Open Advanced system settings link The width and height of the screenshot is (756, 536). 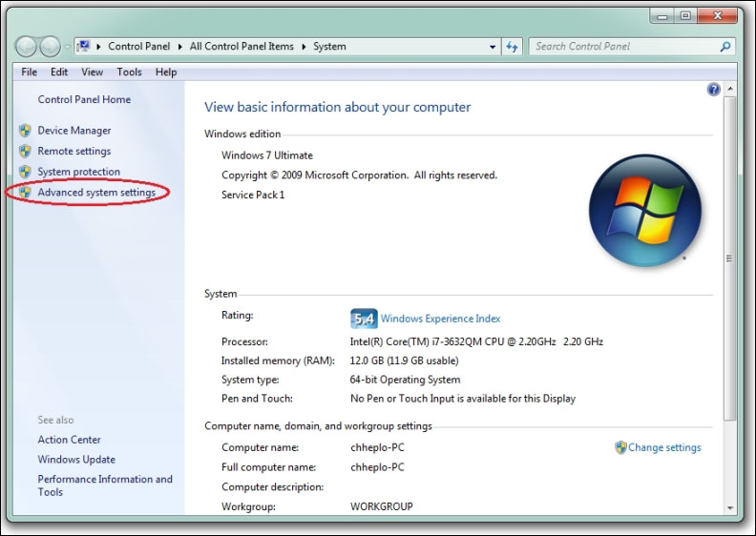[96, 193]
